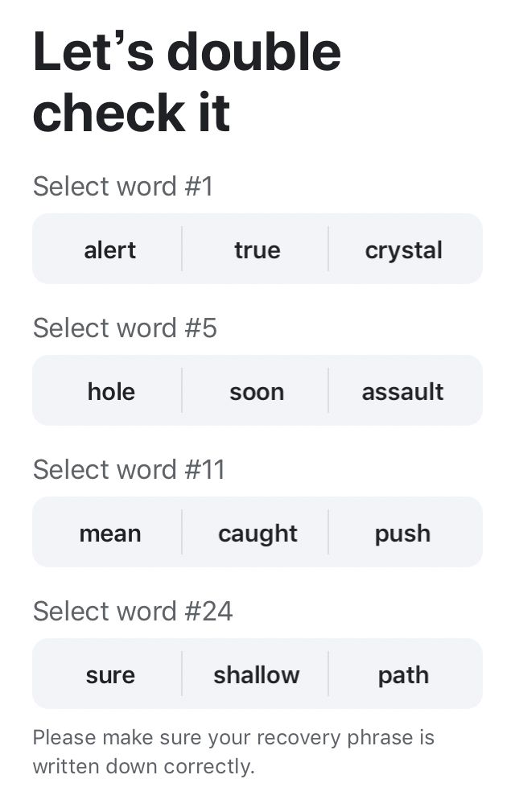Screen dimensions: 515x812
Task: Select 'hole' for word #5
Action: pyautogui.click(x=110, y=391)
